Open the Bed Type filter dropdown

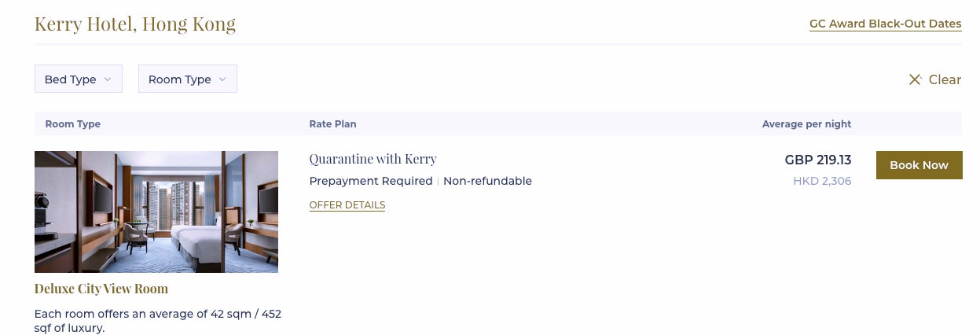click(79, 79)
